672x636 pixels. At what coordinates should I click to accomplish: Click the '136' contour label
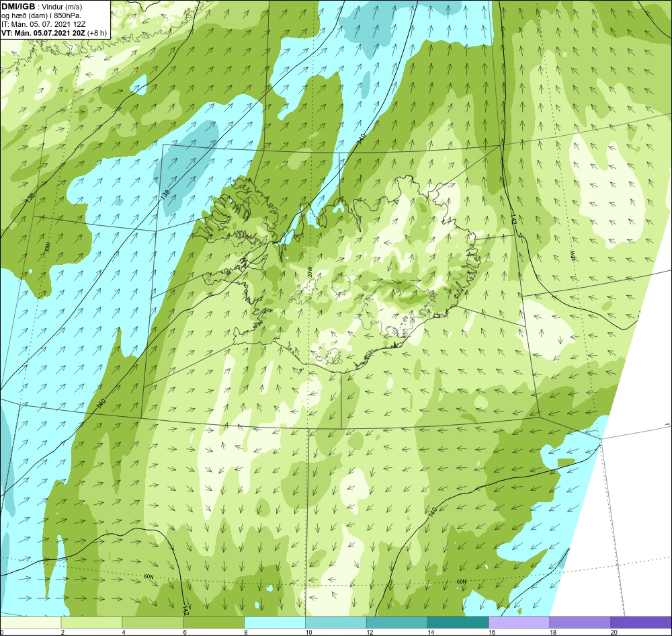pyautogui.click(x=30, y=198)
